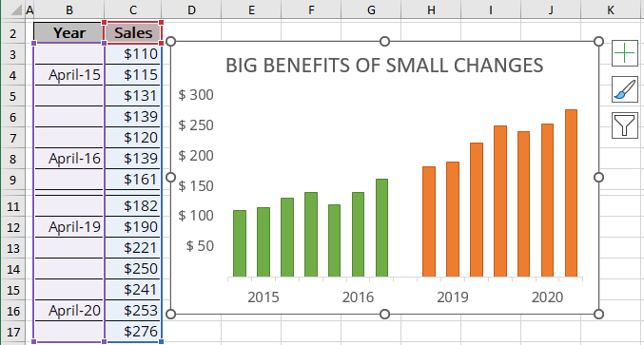Click the $253 sales cell

(133, 311)
